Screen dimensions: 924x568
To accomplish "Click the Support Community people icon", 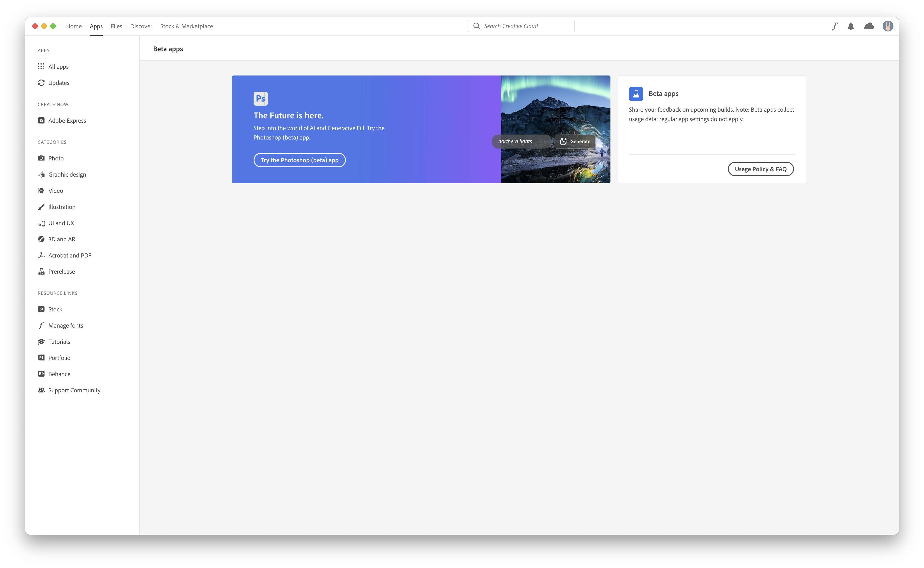I will (x=41, y=390).
